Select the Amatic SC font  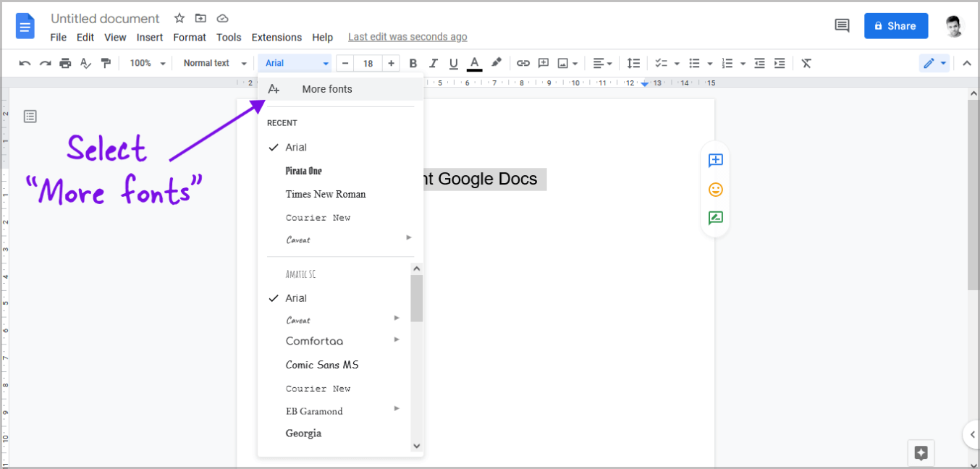pyautogui.click(x=300, y=274)
